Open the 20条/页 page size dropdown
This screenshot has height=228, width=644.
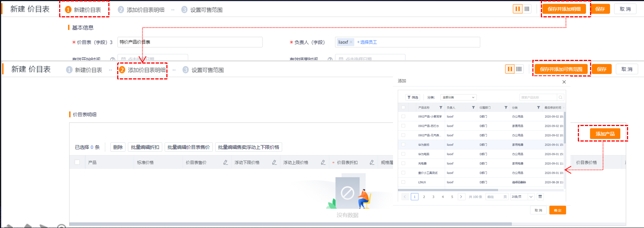pyautogui.click(x=522, y=197)
